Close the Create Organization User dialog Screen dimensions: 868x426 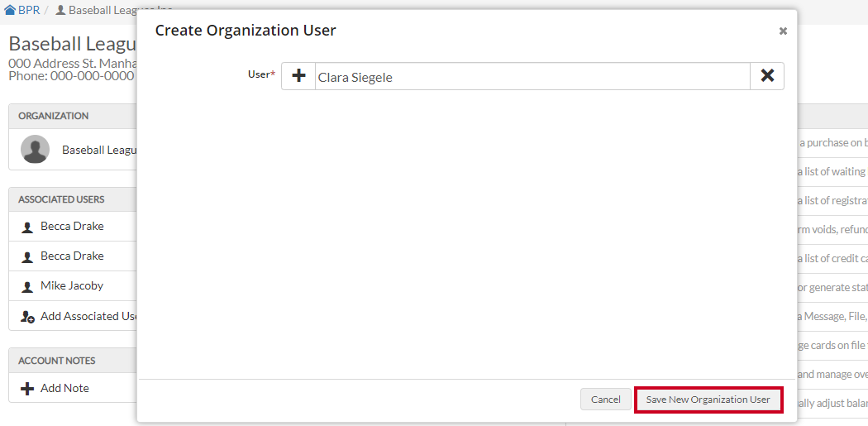[783, 31]
